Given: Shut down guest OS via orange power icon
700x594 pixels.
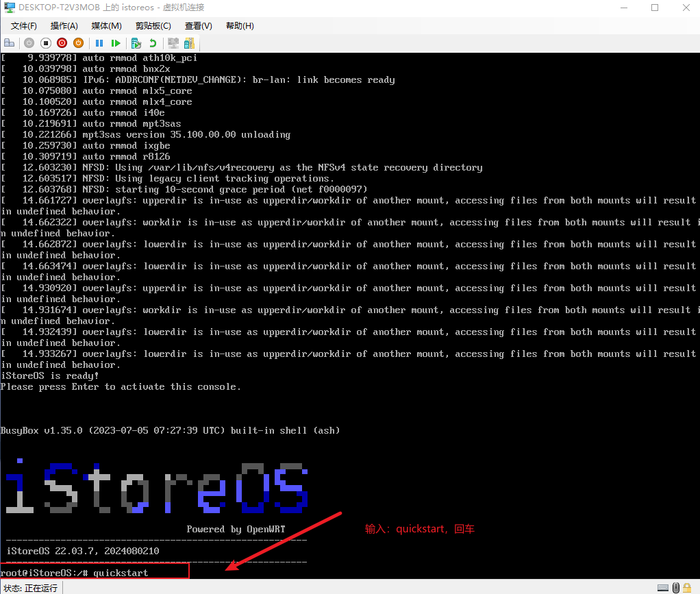Looking at the screenshot, I should 79,42.
